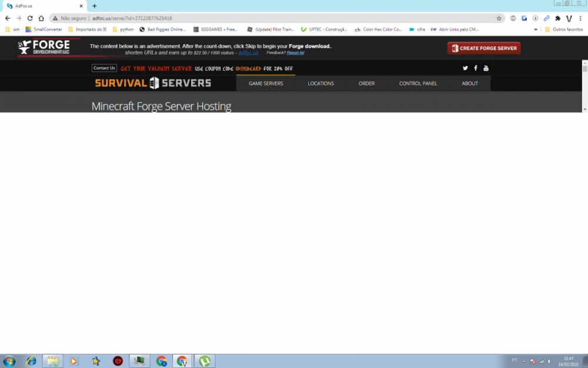Switch to first Chrome taskbar window

(161, 362)
